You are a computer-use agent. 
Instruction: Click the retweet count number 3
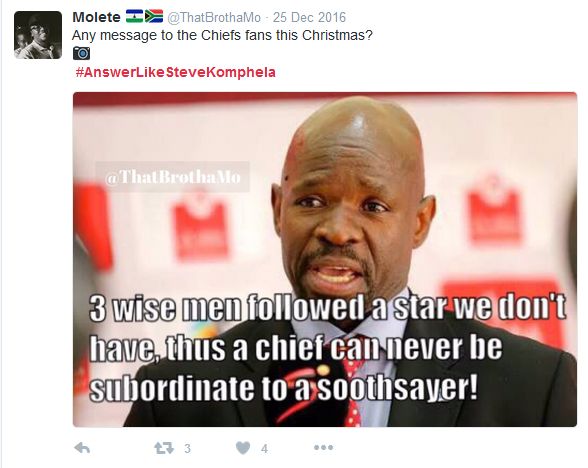tap(188, 448)
